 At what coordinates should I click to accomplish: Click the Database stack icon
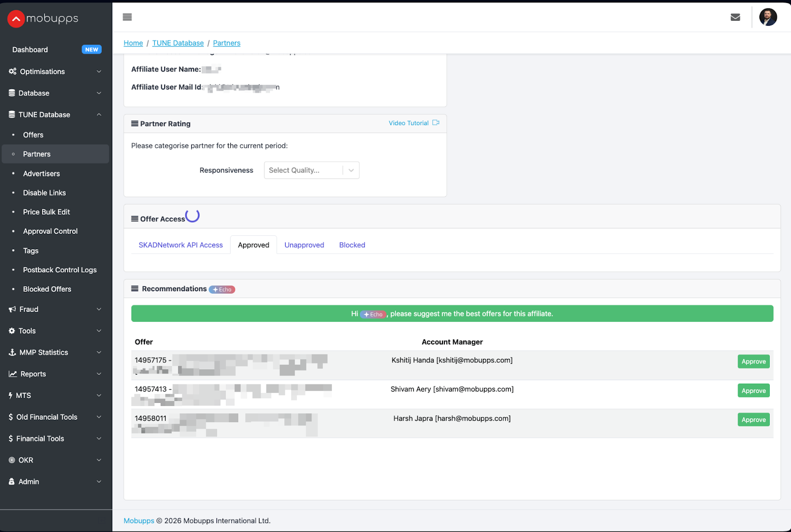click(x=12, y=93)
